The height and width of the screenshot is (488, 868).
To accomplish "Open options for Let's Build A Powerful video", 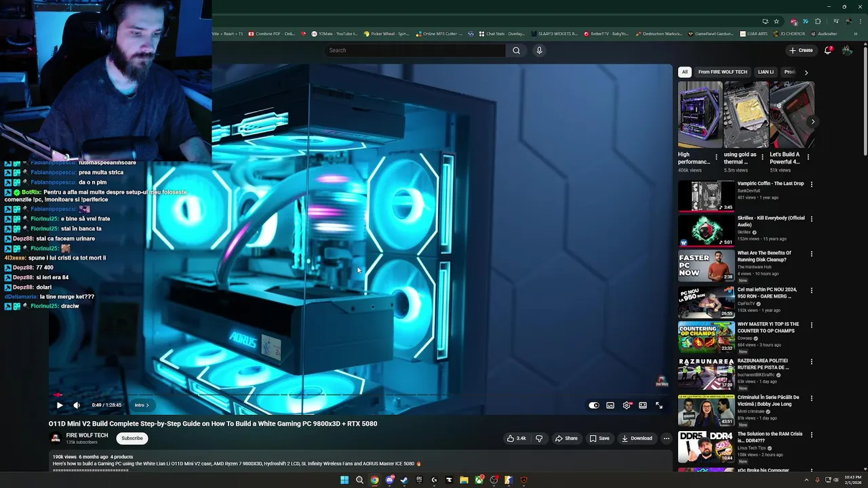I will (x=808, y=157).
